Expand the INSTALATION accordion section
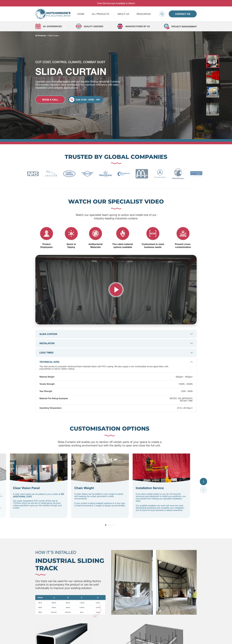232x644 pixels. (116, 343)
